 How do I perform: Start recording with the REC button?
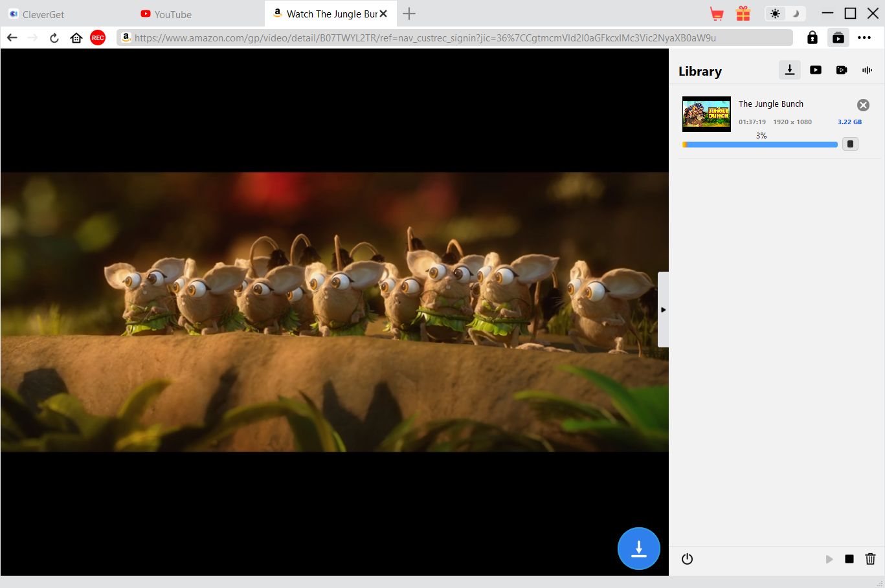pos(98,38)
